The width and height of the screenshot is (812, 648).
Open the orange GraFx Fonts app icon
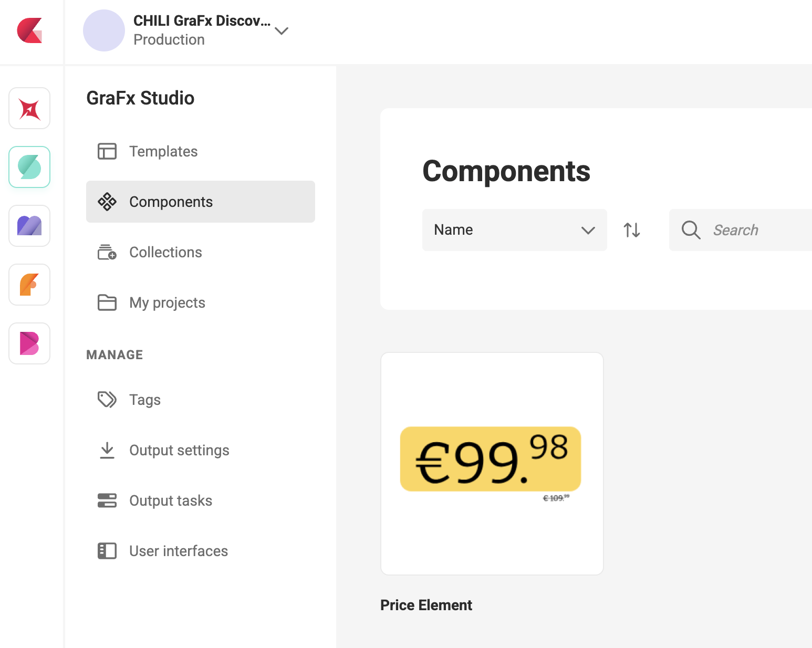pos(29,285)
